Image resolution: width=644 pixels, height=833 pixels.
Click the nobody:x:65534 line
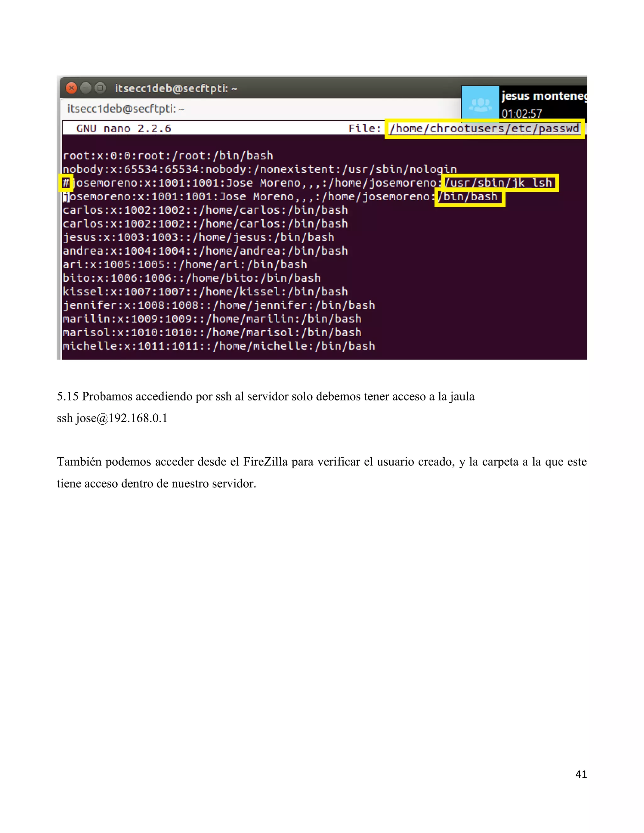pyautogui.click(x=259, y=169)
